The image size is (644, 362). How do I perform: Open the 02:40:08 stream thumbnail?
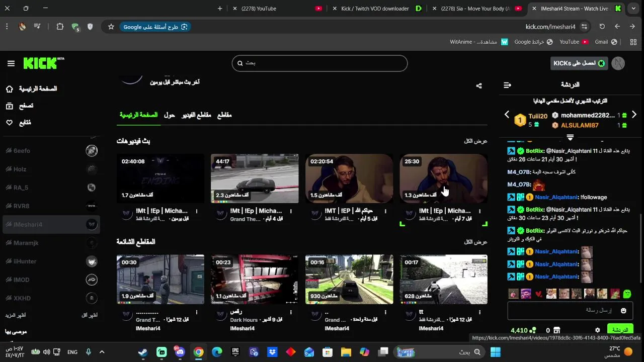[x=160, y=178]
